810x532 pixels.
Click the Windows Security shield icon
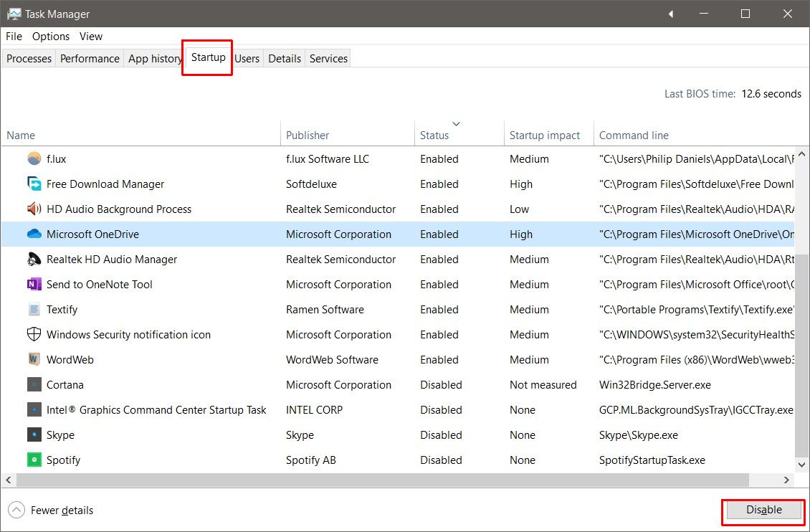pyautogui.click(x=34, y=335)
